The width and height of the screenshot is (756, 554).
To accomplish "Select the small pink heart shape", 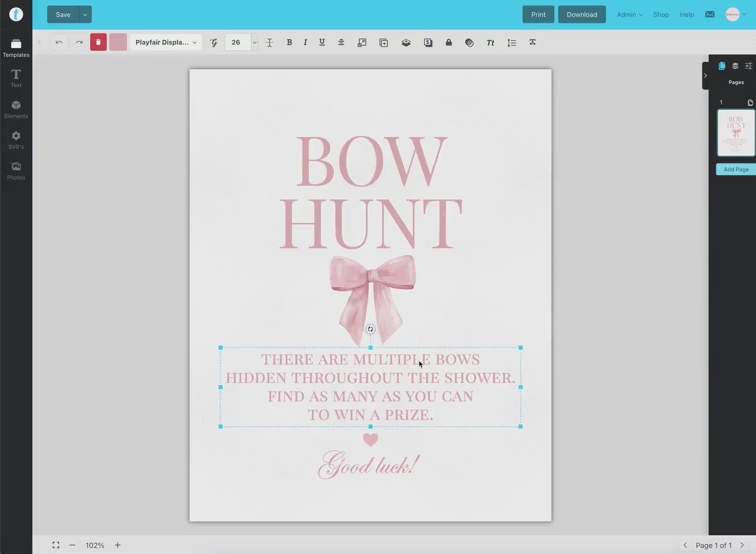I will coord(370,439).
